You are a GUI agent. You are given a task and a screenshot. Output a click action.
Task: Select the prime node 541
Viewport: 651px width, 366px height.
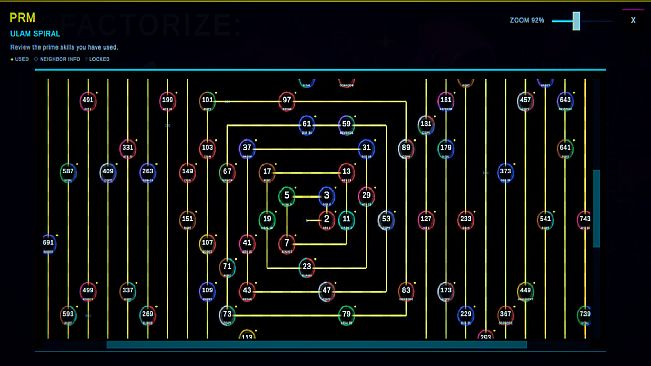click(x=545, y=220)
